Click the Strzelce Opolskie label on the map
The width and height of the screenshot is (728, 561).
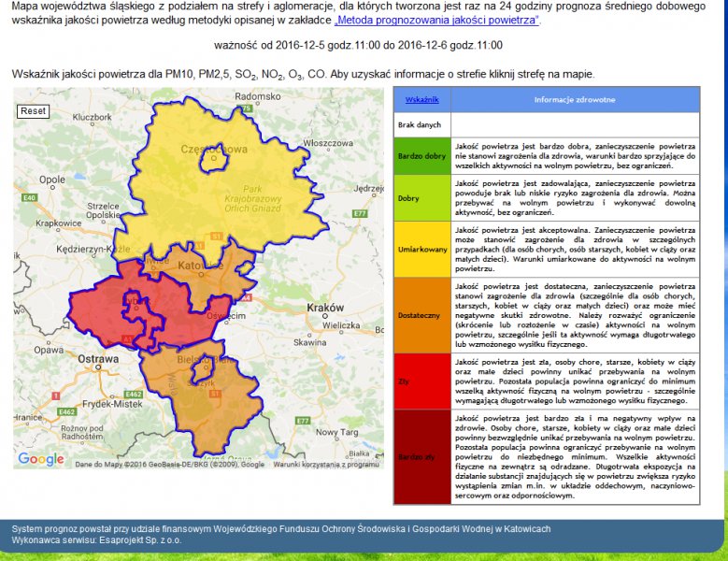(x=103, y=210)
